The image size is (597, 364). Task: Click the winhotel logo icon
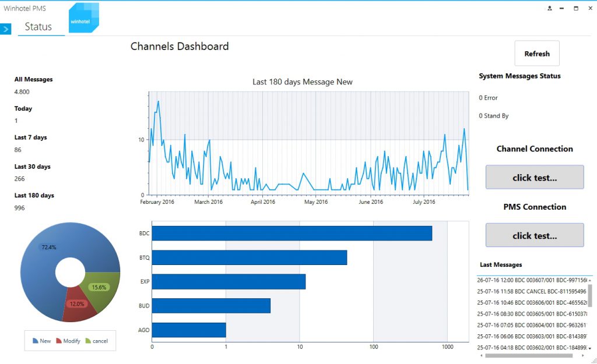[x=84, y=18]
